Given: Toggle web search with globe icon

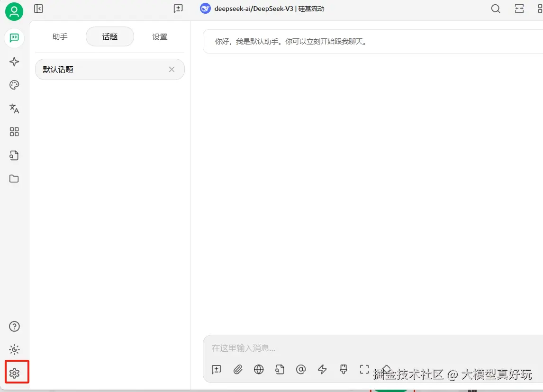Looking at the screenshot, I should point(259,370).
